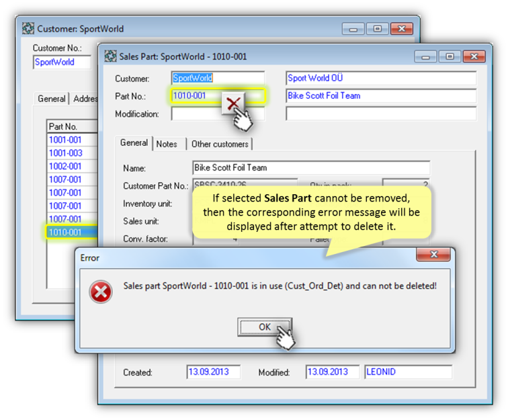This screenshot has width=508, height=420.
Task: Click the Part No. field 1010-001
Action: coord(218,96)
